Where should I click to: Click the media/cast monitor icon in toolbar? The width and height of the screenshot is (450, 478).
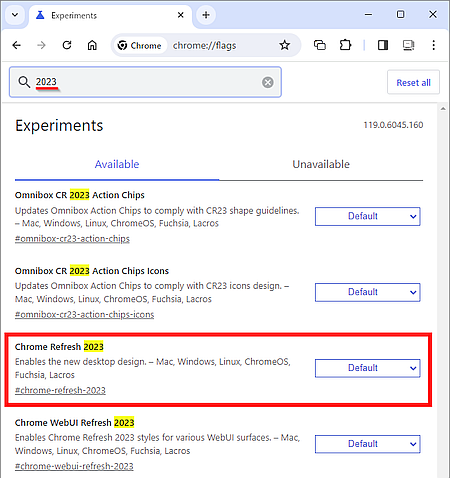coord(408,45)
